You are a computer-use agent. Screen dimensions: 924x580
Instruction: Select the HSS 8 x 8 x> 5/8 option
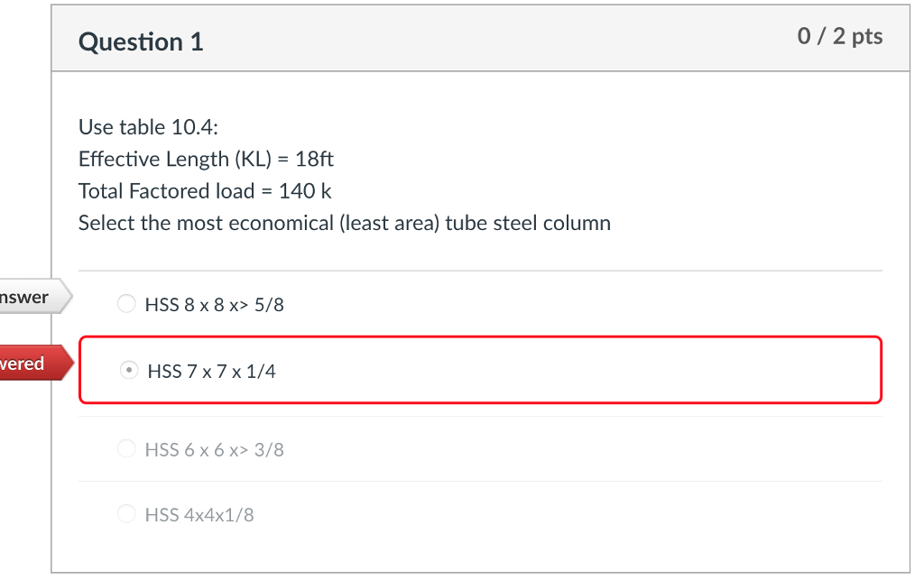tap(126, 303)
